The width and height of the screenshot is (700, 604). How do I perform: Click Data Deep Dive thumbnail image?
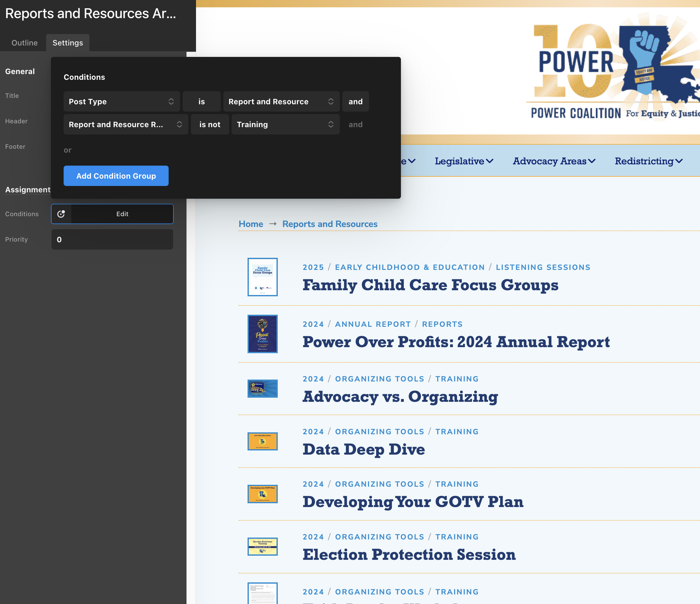point(262,441)
